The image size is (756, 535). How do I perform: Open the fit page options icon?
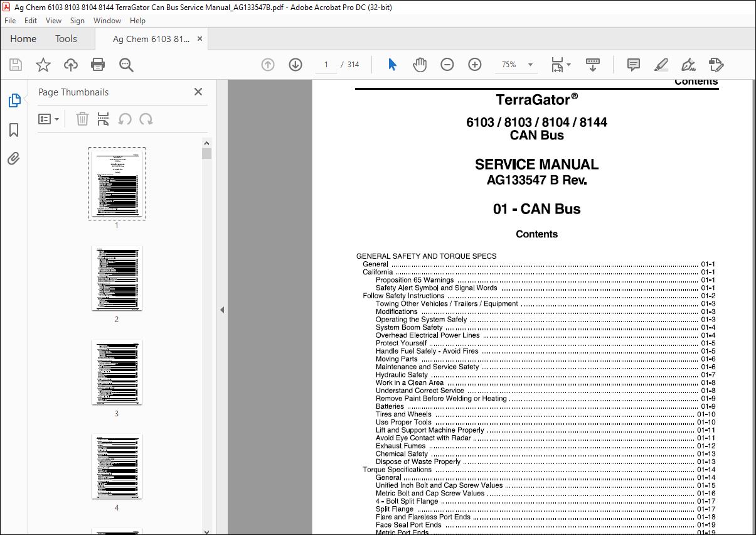click(557, 65)
